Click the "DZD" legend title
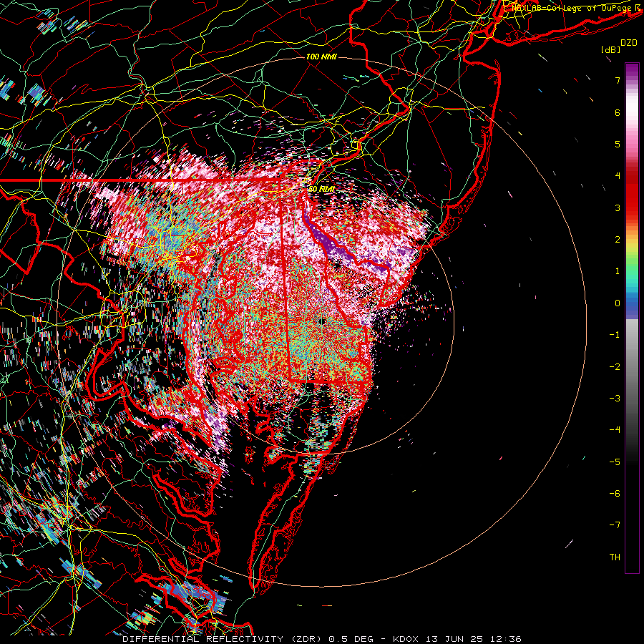This screenshot has height=644, width=644. pyautogui.click(x=628, y=43)
